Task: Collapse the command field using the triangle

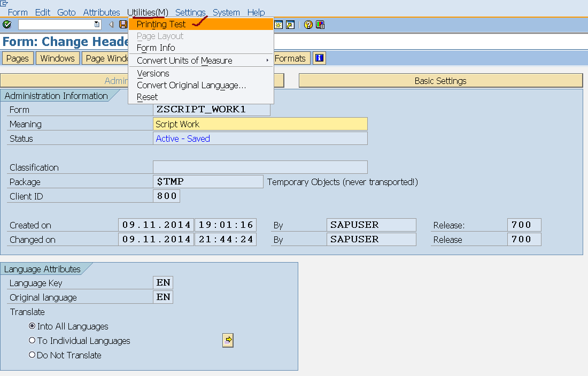Action: coord(111,25)
